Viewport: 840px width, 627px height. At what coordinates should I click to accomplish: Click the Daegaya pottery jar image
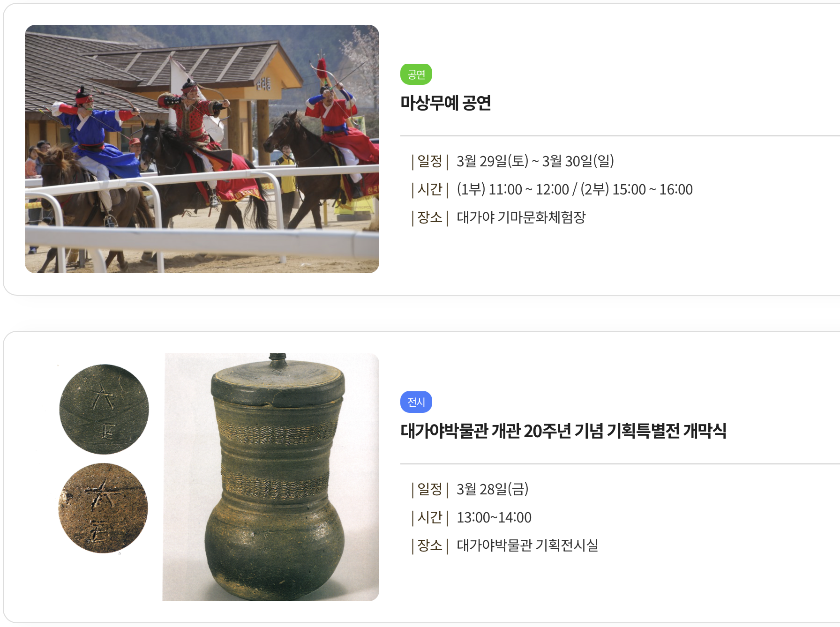click(271, 477)
